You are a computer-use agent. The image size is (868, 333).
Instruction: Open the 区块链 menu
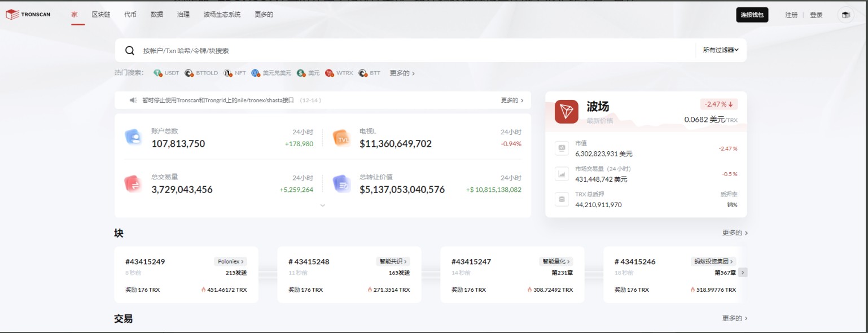click(x=101, y=15)
